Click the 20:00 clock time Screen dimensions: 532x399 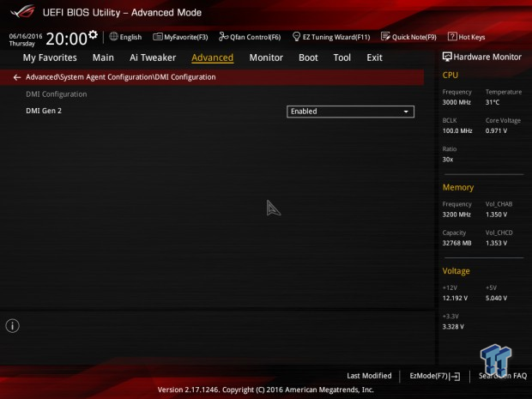click(67, 39)
